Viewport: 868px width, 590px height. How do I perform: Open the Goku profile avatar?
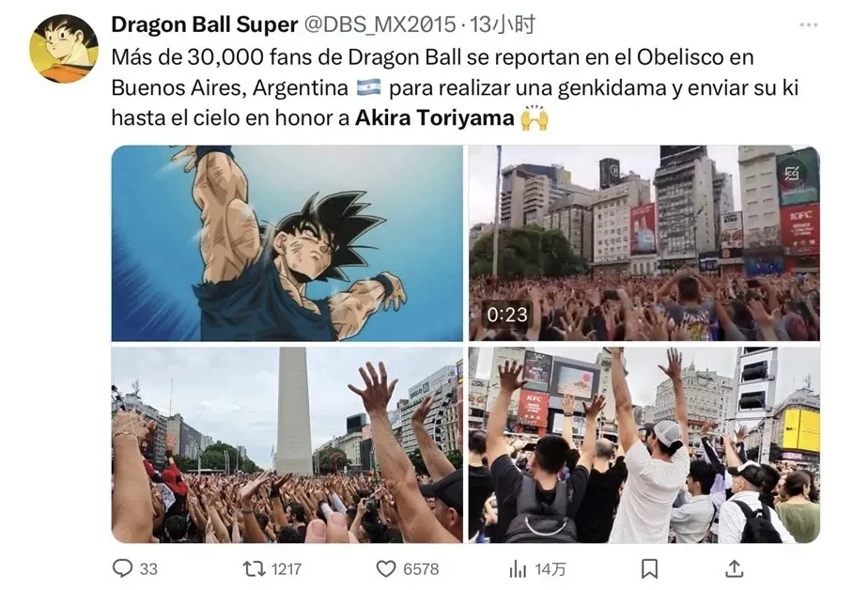[x=64, y=49]
